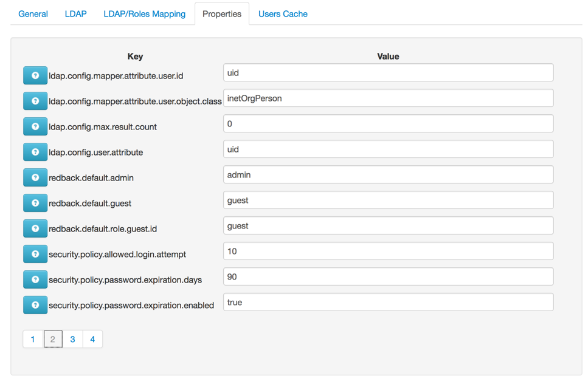Screen dimensions: 588x381
Task: Focus the login attempt value field showing 10
Action: (x=388, y=250)
